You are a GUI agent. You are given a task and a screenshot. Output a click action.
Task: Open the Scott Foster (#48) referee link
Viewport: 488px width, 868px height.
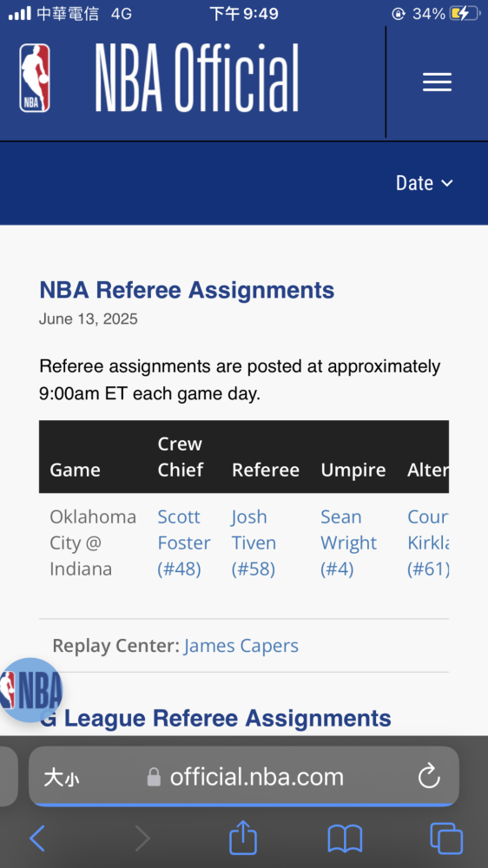click(x=184, y=543)
